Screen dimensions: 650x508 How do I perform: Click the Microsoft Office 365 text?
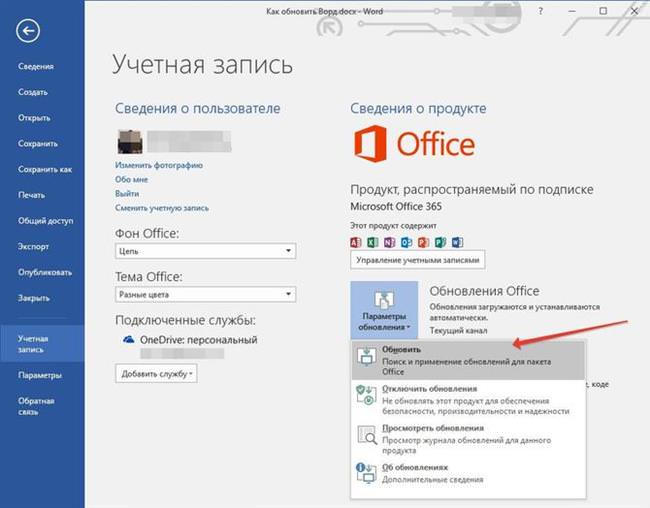396,206
